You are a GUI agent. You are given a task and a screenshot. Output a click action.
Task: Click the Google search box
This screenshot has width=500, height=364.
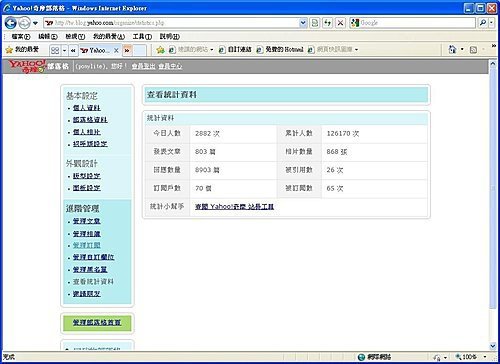coord(412,23)
